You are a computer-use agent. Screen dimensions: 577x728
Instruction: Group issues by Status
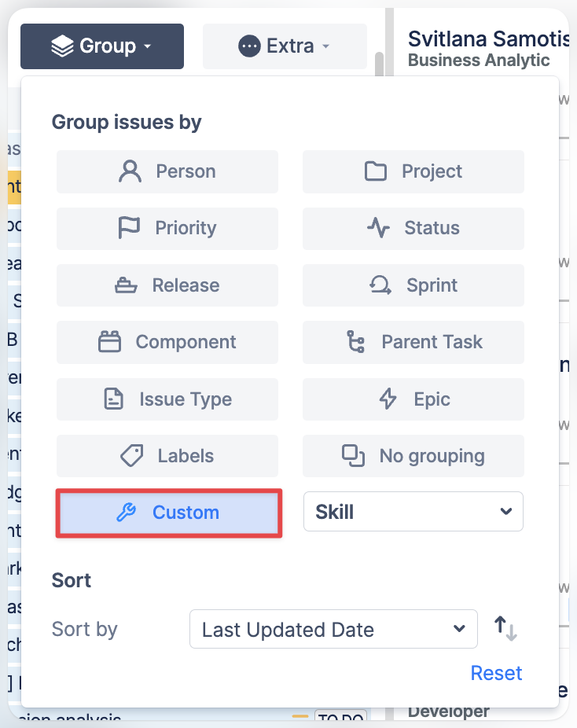(413, 228)
